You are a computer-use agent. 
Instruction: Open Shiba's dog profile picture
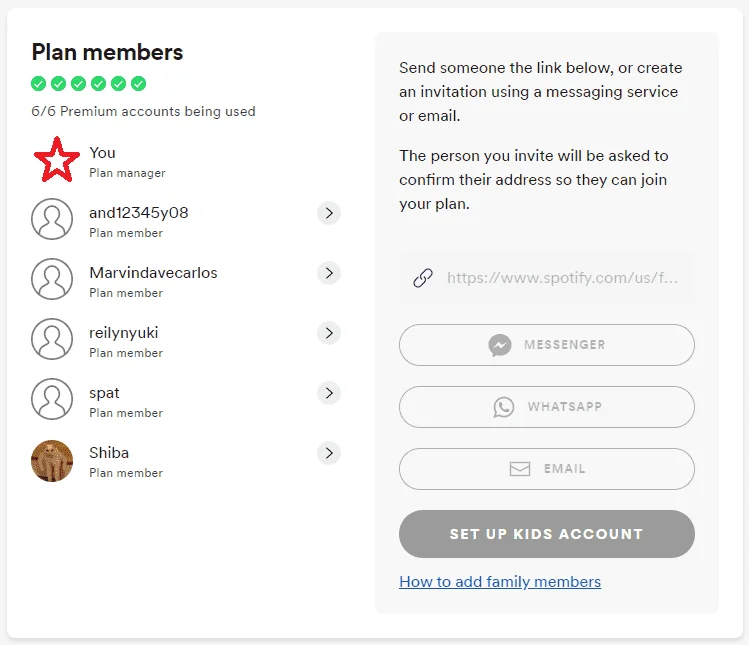[x=52, y=461]
